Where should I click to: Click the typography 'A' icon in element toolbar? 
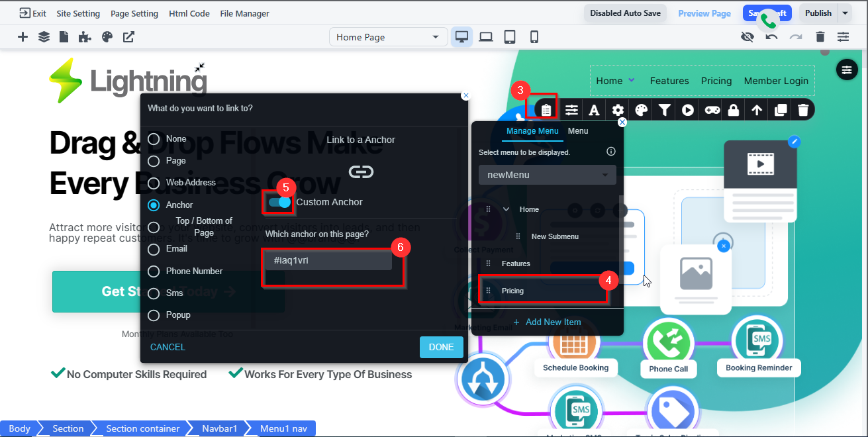click(594, 111)
